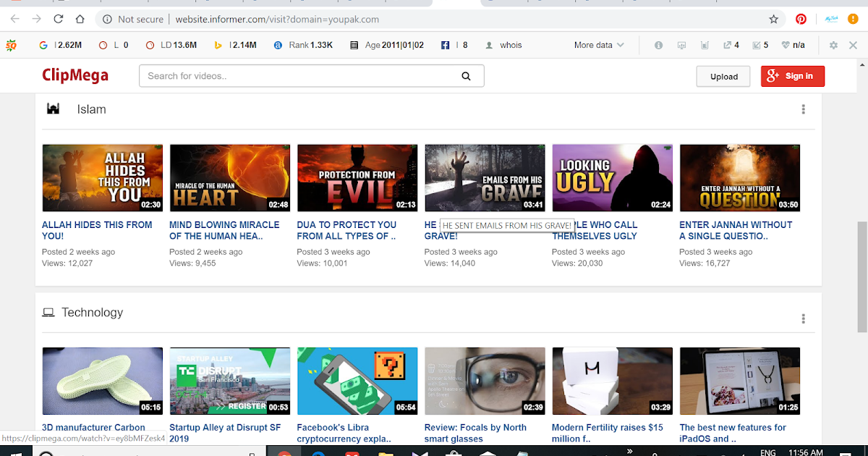868x456 pixels.
Task: Open Modern Fertility raises $15 link
Action: (x=608, y=433)
